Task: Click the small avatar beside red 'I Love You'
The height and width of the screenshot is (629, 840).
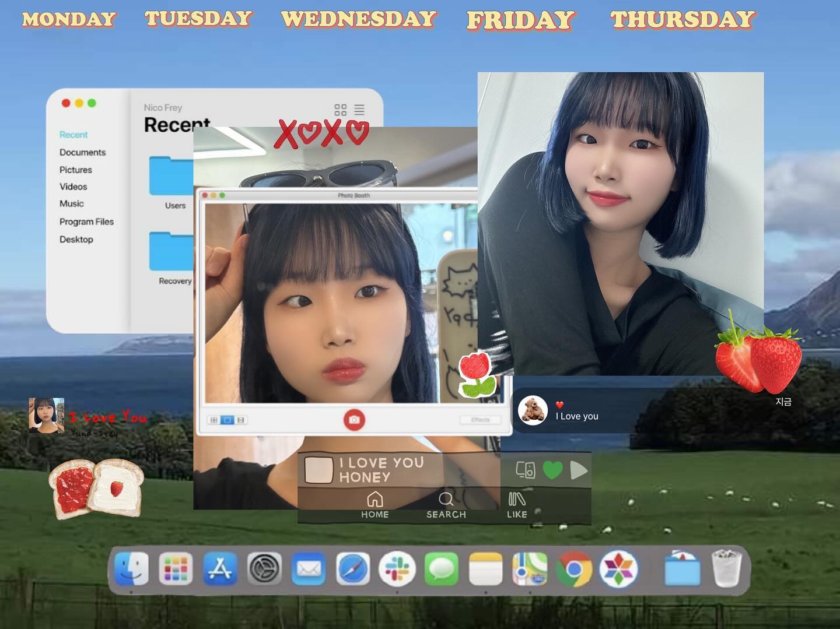Action: click(x=47, y=415)
